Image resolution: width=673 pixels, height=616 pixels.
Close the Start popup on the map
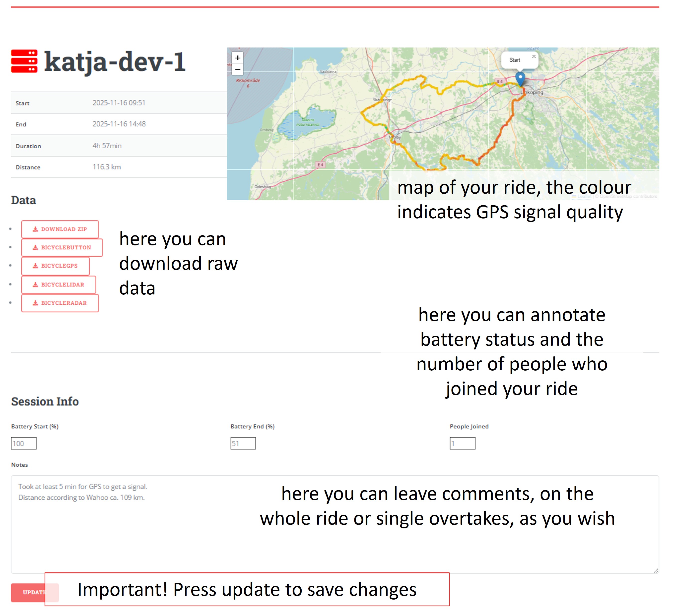(534, 56)
